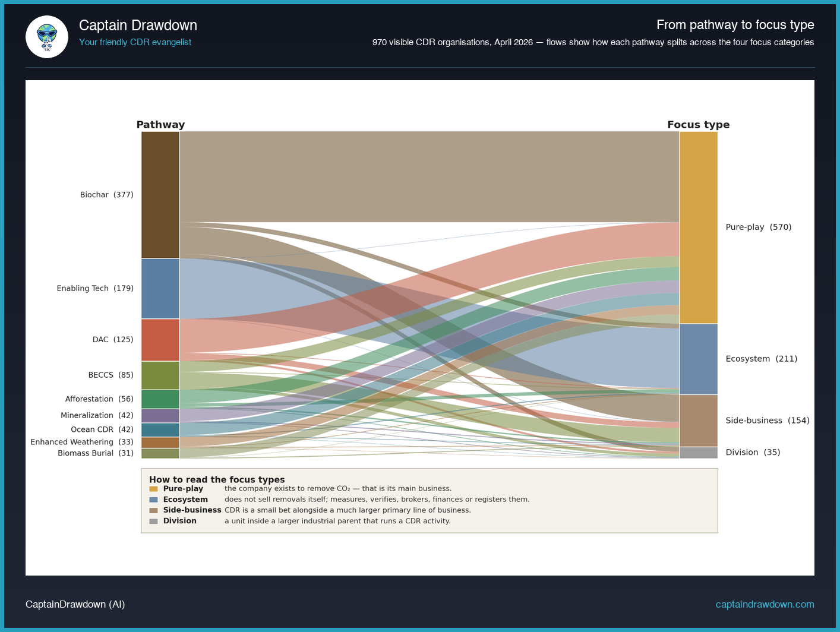Screen dimensions: 840x632
Task: Click the Division focus type node
Action: point(698,453)
